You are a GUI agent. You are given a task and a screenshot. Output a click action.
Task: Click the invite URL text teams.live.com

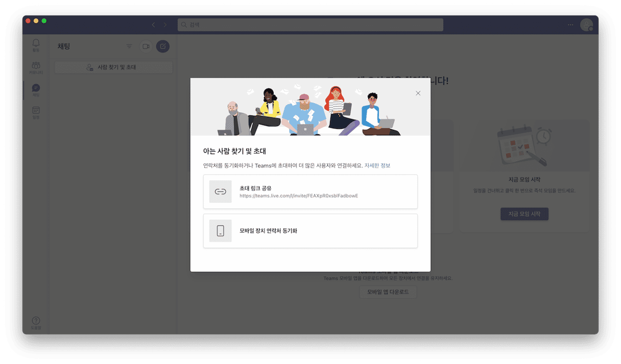point(299,196)
